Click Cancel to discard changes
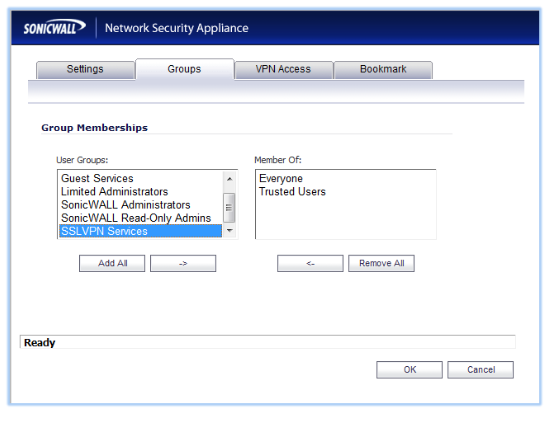553x421 pixels. 481,370
